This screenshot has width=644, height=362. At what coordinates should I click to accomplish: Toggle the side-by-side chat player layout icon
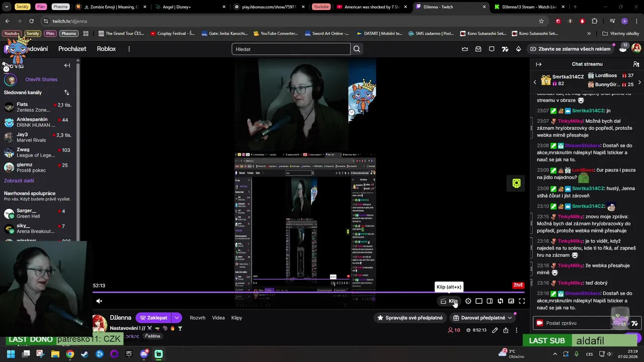(490, 301)
